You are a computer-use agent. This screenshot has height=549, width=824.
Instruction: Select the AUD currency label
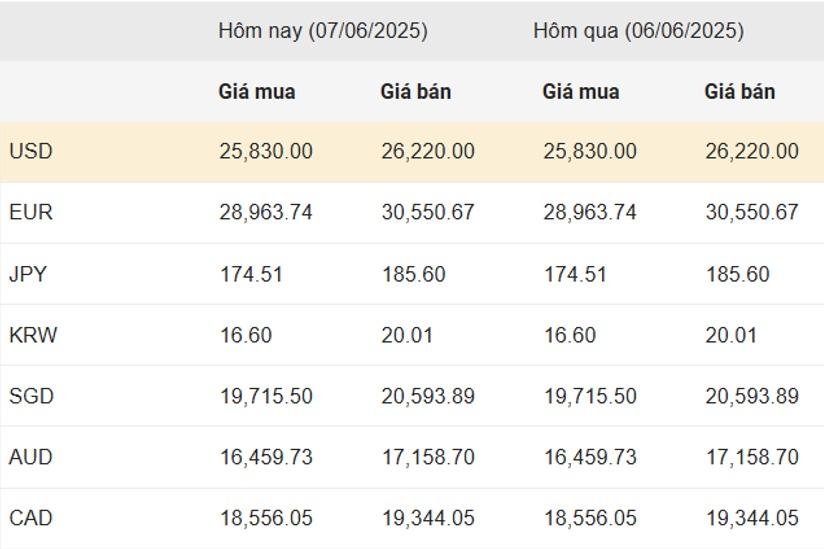31,457
